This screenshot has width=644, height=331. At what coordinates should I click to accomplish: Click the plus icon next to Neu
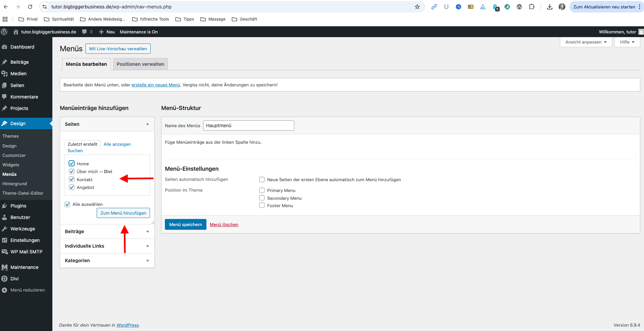click(x=101, y=32)
